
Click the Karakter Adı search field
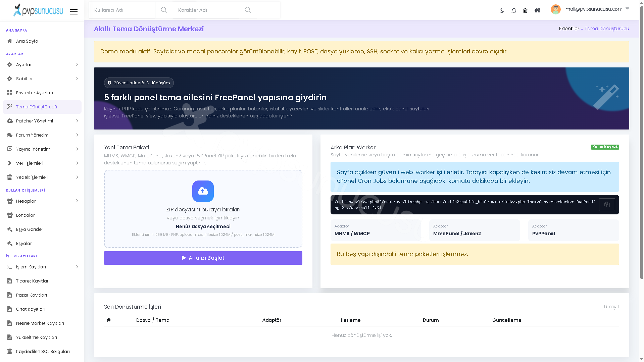click(x=206, y=10)
